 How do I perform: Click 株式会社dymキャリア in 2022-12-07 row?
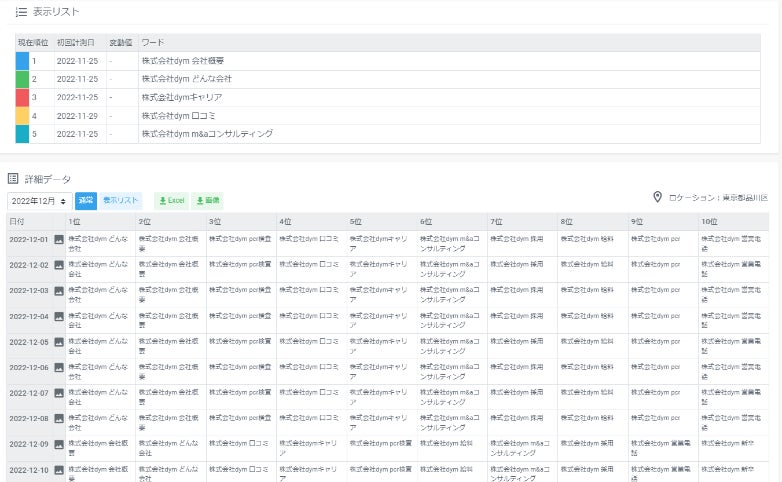point(379,397)
